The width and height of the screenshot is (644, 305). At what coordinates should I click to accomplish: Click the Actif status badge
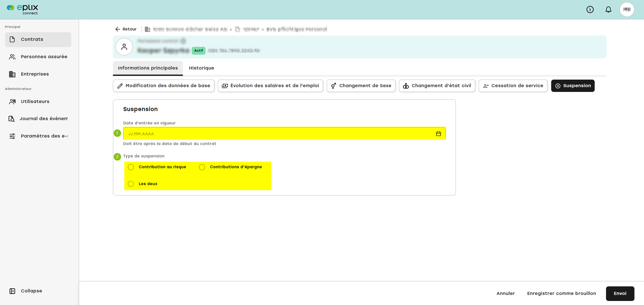pyautogui.click(x=198, y=51)
